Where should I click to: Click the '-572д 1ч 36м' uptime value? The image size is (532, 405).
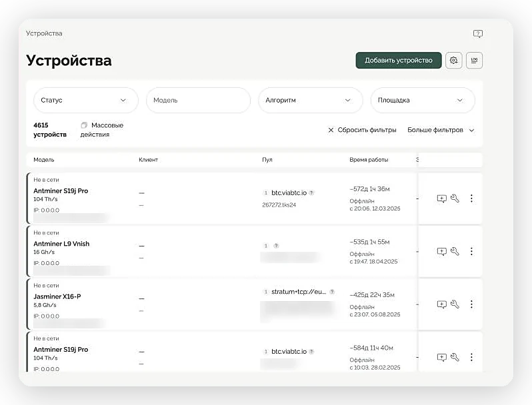click(x=369, y=189)
